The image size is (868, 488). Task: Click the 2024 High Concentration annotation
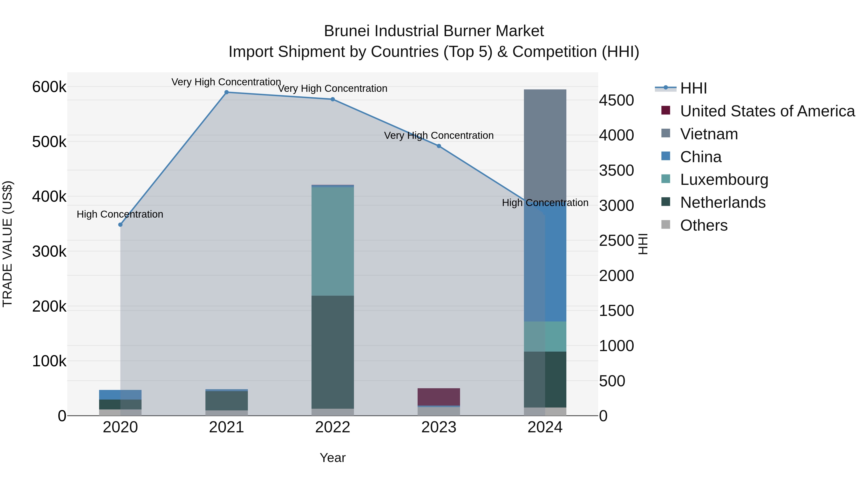pyautogui.click(x=545, y=203)
